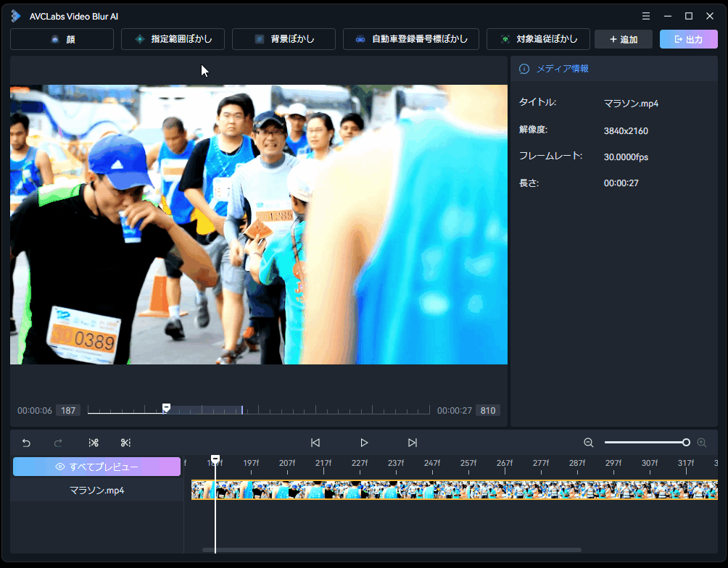728x568 pixels.
Task: Click the timeline zoom slider handle
Action: coord(686,443)
